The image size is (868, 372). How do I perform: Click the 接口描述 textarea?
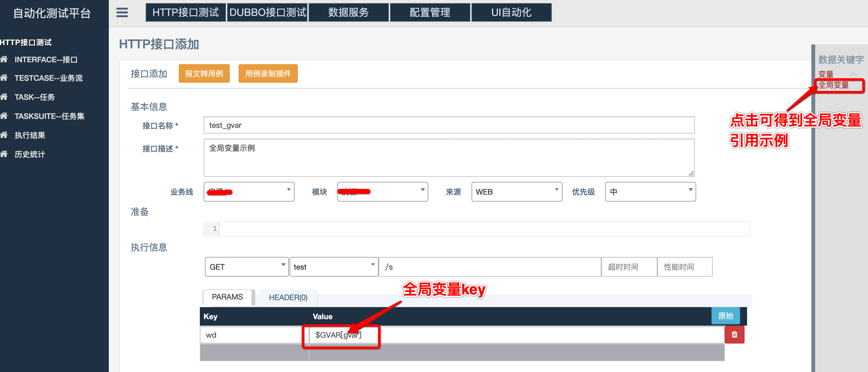(x=449, y=158)
